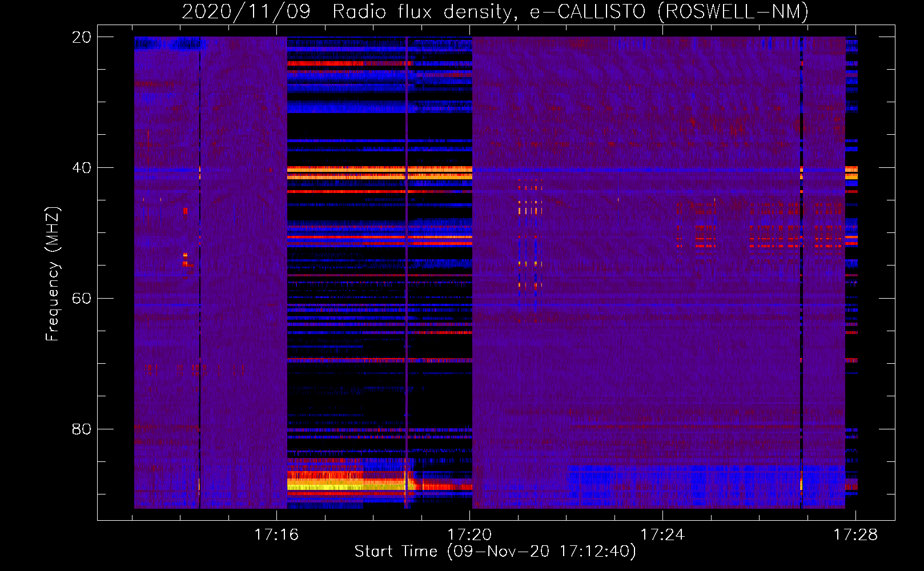Click the 20 MHz frequency tick label
924x571 pixels.
[x=82, y=38]
